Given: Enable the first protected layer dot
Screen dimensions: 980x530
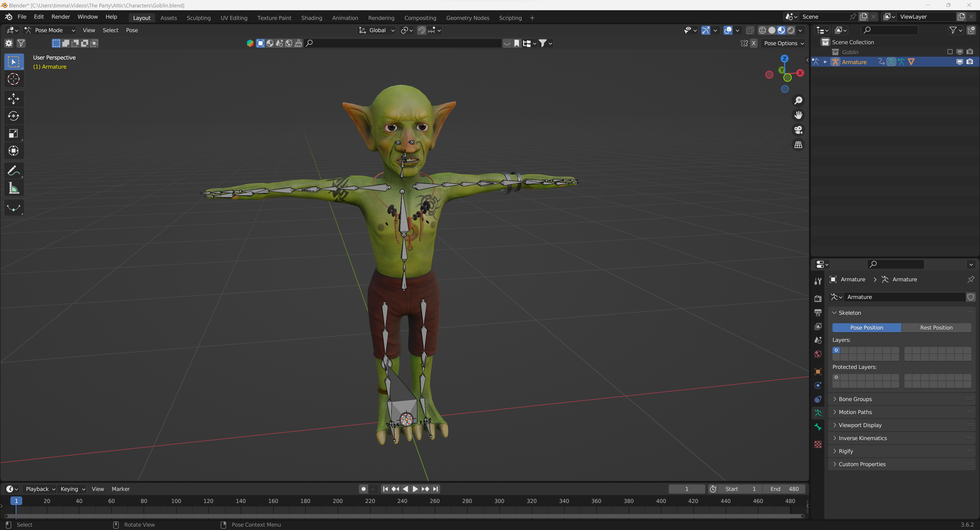Looking at the screenshot, I should coord(836,377).
